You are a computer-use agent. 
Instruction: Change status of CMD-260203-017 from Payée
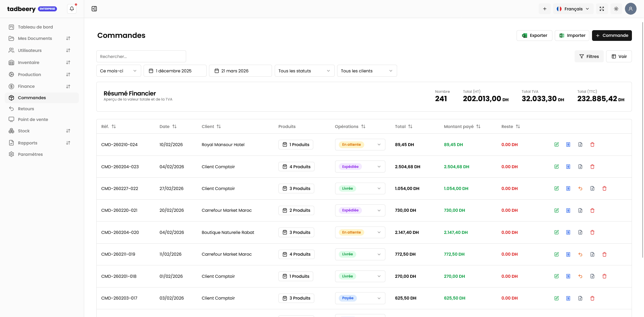point(360,298)
